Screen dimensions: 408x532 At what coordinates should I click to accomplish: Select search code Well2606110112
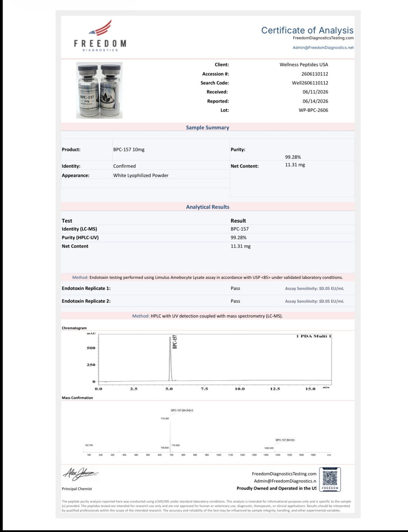click(310, 83)
